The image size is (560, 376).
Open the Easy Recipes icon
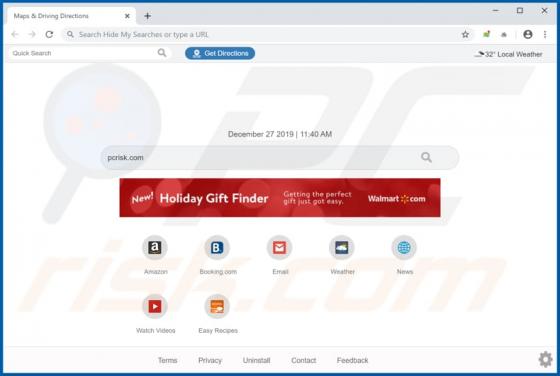tap(217, 306)
